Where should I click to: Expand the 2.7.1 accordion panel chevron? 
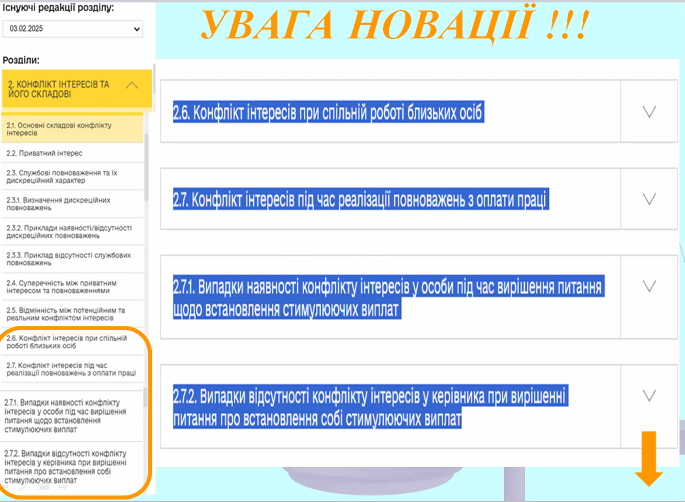[649, 298]
